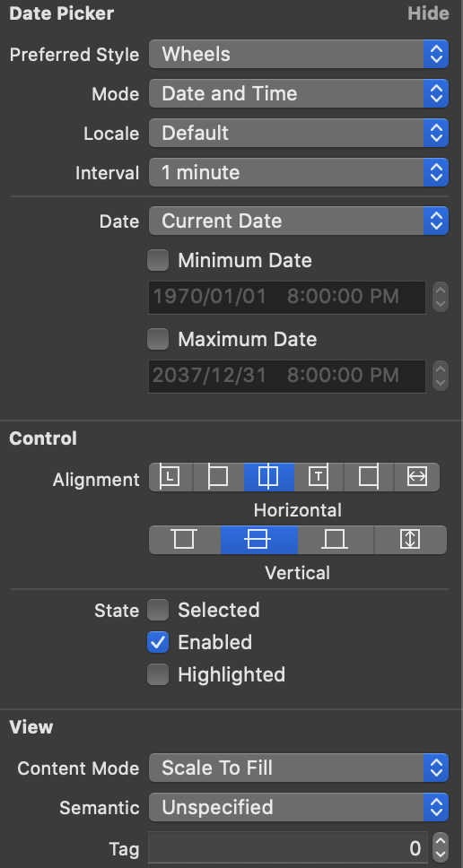
Task: Choose Fill vertical alignment icon
Action: (x=410, y=540)
